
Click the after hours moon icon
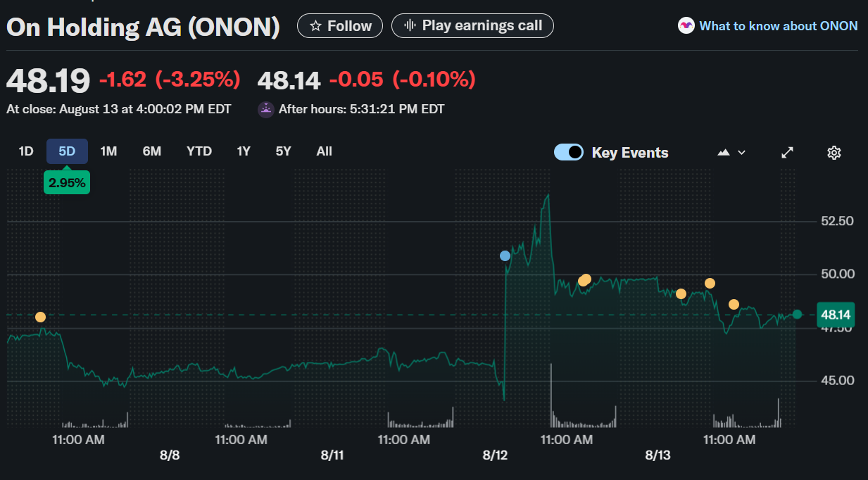(266, 109)
